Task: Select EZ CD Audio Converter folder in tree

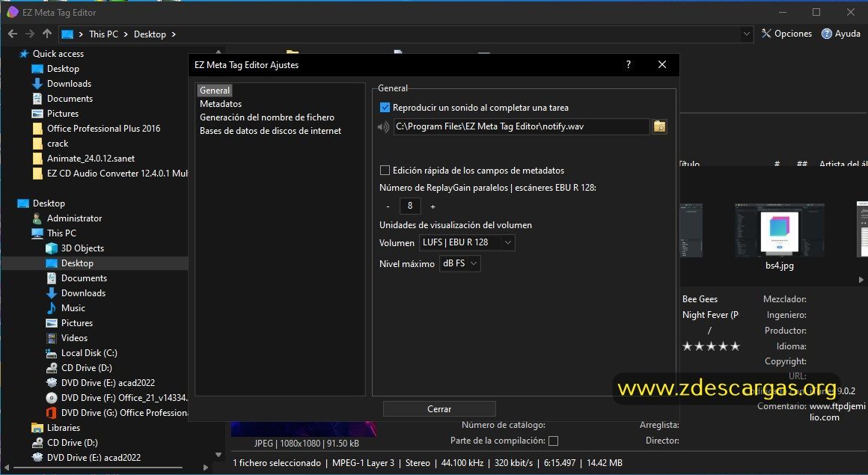Action: 117,174
